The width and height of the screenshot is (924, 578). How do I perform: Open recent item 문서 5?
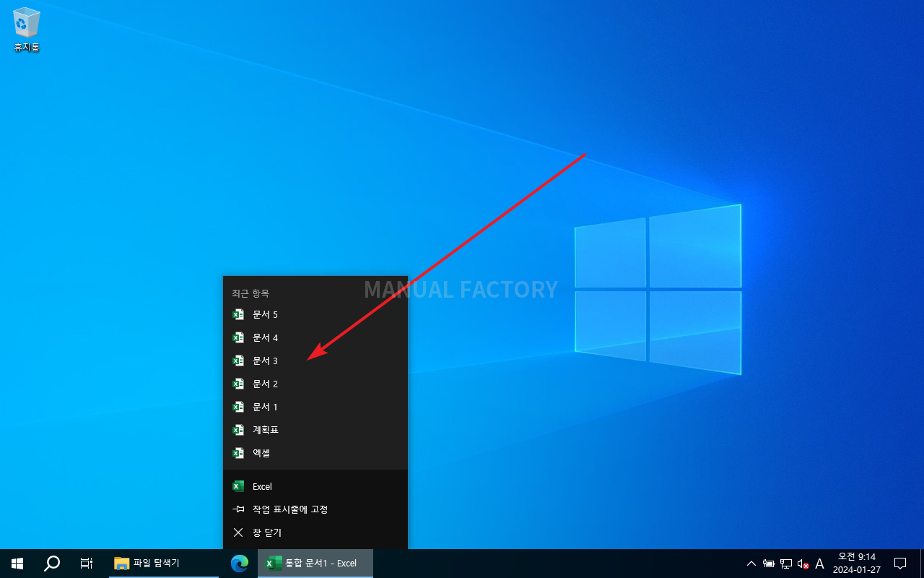pyautogui.click(x=315, y=314)
